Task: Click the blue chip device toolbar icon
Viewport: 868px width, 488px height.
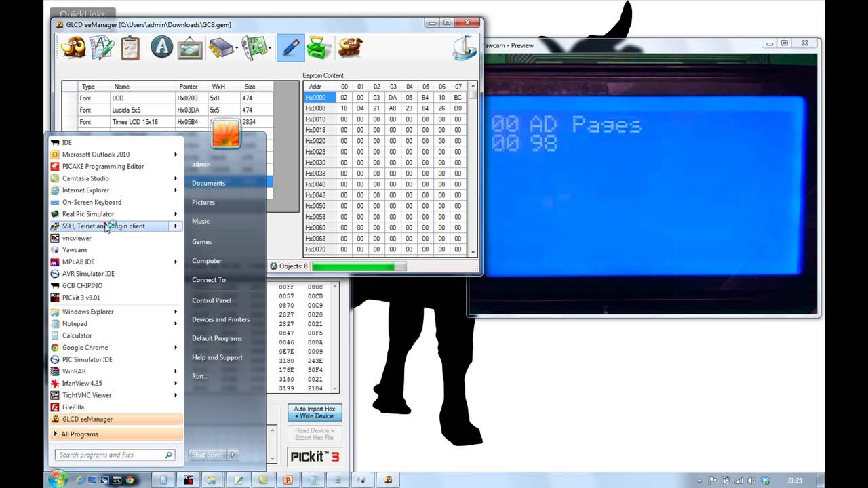Action: (x=220, y=48)
